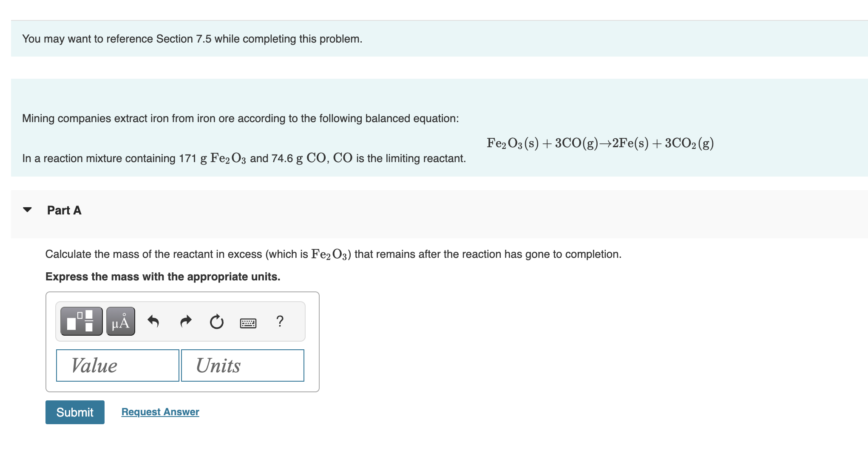This screenshot has width=868, height=451.
Task: Open the templates formatting tool
Action: (x=81, y=321)
